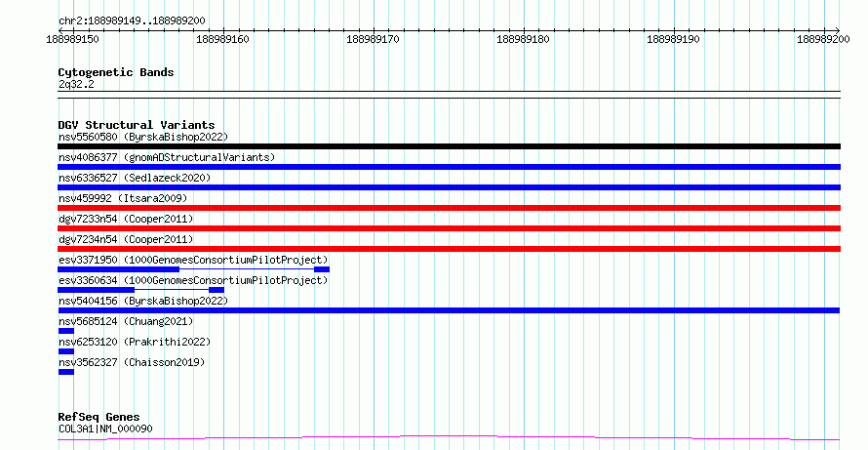Click the nsv6253120 (Prakrithi2022) label

click(135, 342)
